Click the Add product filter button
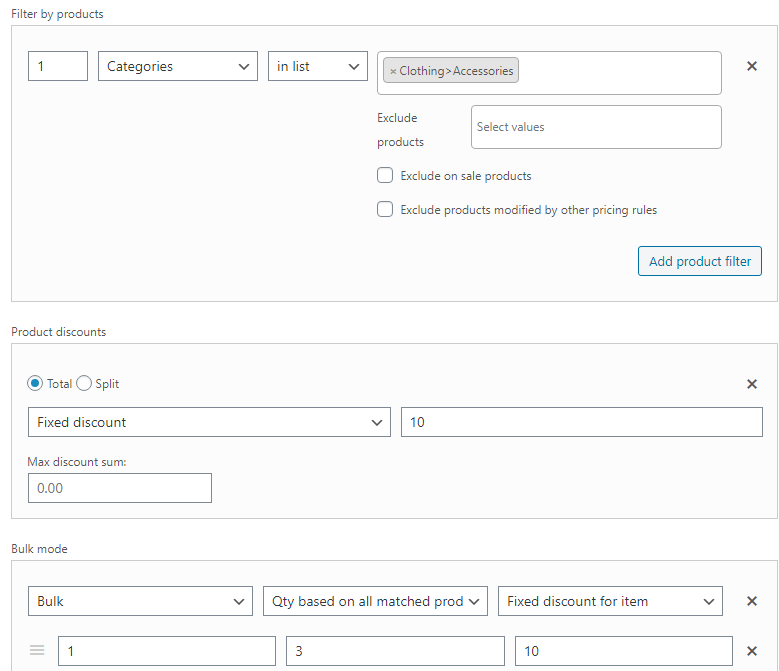Image resolution: width=779 pixels, height=671 pixels. (x=700, y=261)
